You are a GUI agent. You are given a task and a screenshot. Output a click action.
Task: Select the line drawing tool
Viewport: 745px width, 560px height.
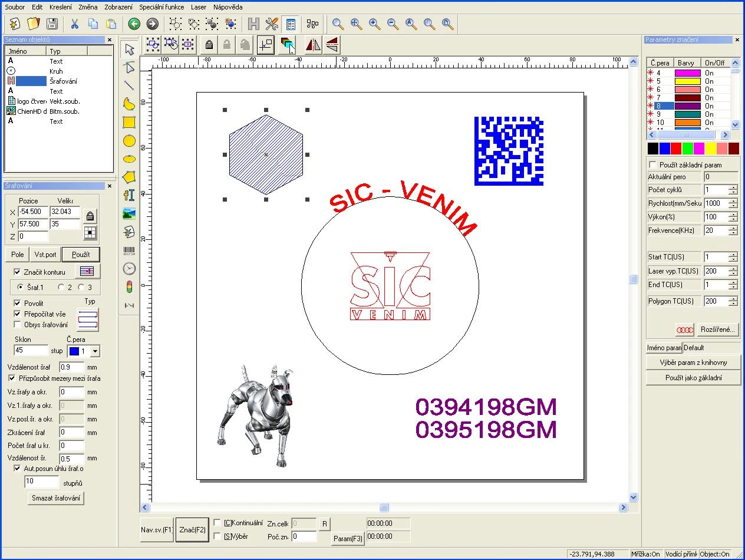click(x=129, y=85)
